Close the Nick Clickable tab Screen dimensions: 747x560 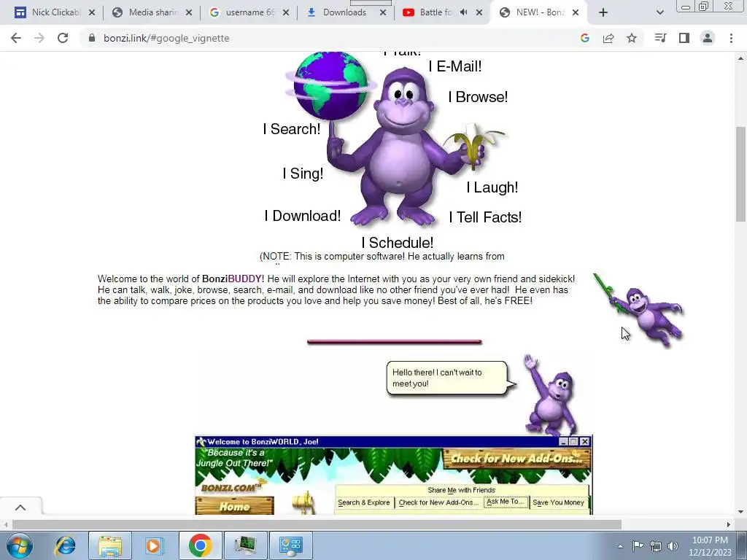[92, 13]
